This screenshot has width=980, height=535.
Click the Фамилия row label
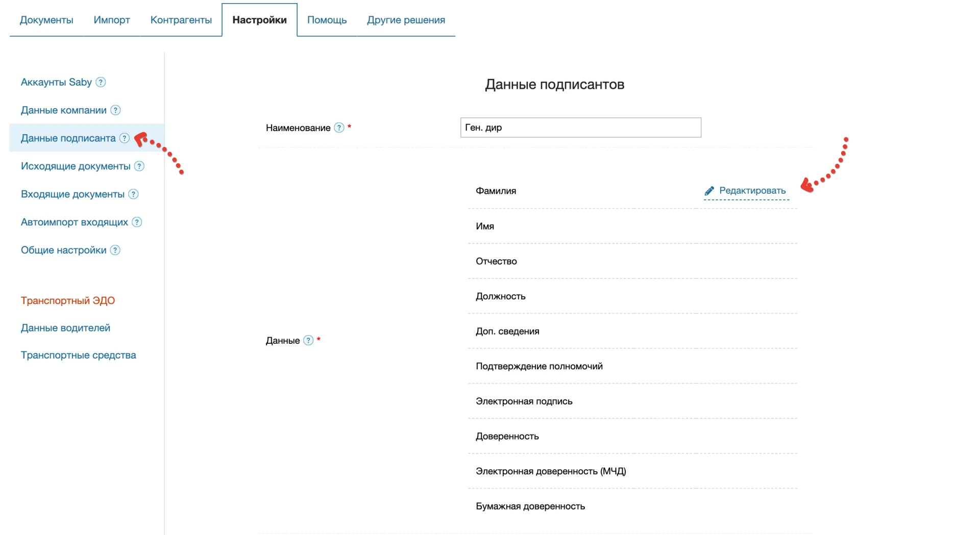coord(496,191)
